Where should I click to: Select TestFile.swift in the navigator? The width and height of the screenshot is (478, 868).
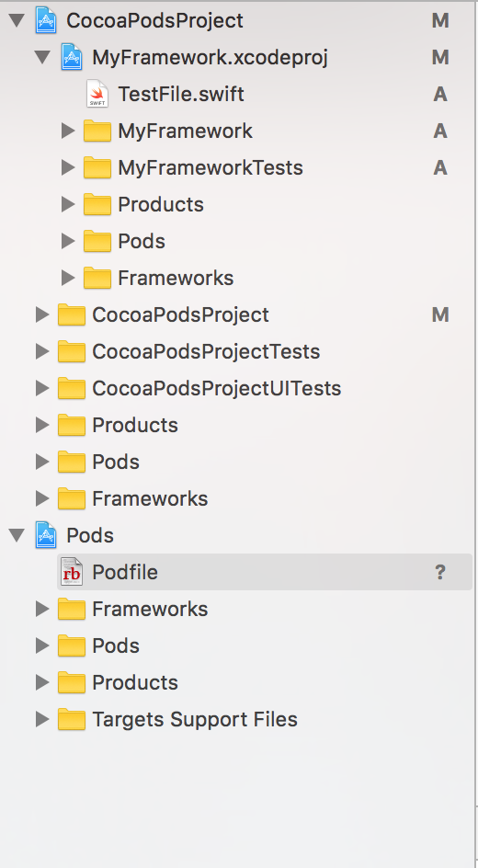tap(181, 94)
